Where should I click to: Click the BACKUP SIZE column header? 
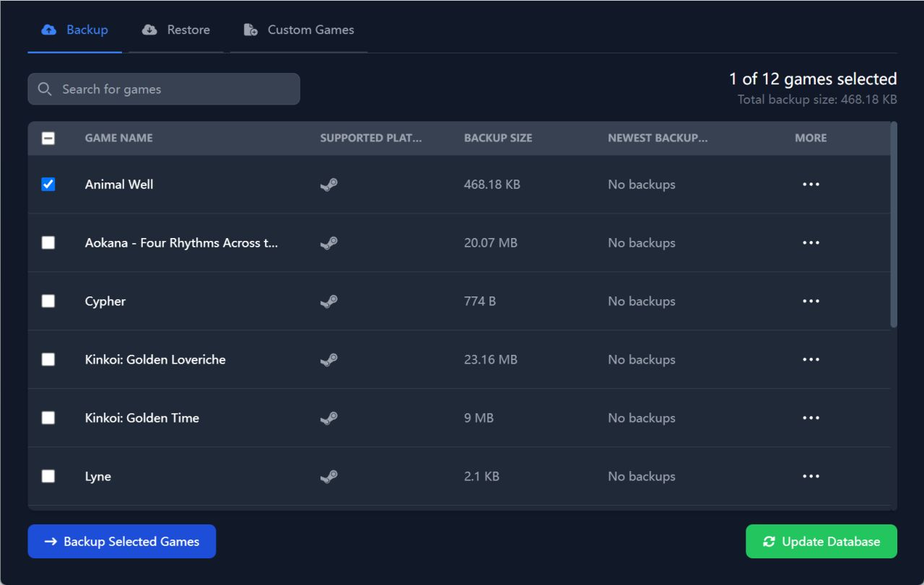click(498, 138)
